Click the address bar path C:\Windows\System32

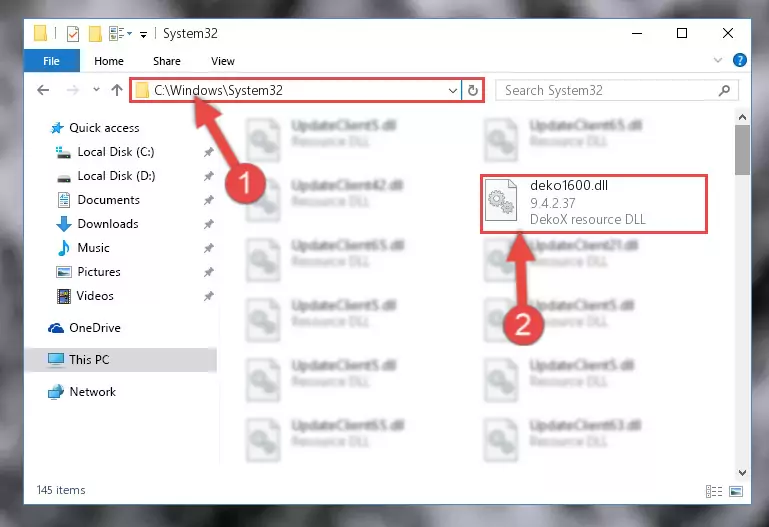[x=218, y=90]
